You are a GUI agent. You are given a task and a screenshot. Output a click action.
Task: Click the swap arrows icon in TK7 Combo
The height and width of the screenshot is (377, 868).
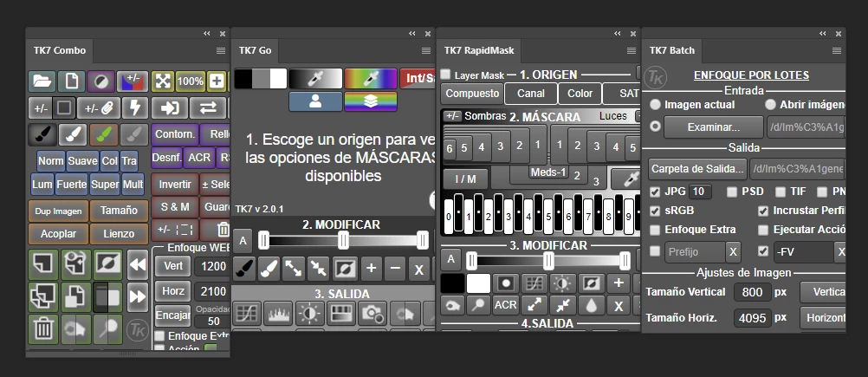tap(208, 108)
